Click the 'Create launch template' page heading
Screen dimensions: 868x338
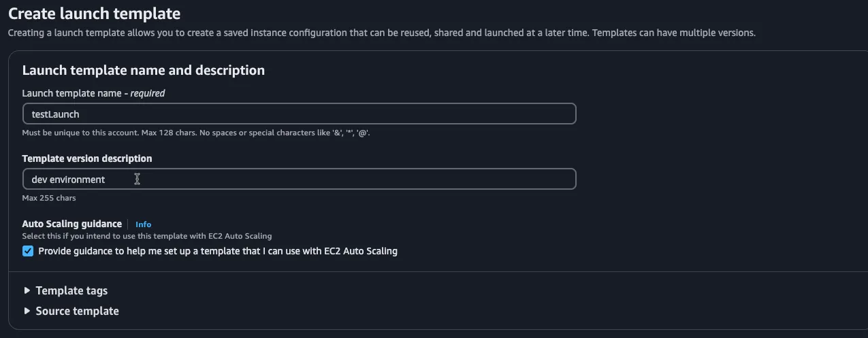point(94,13)
